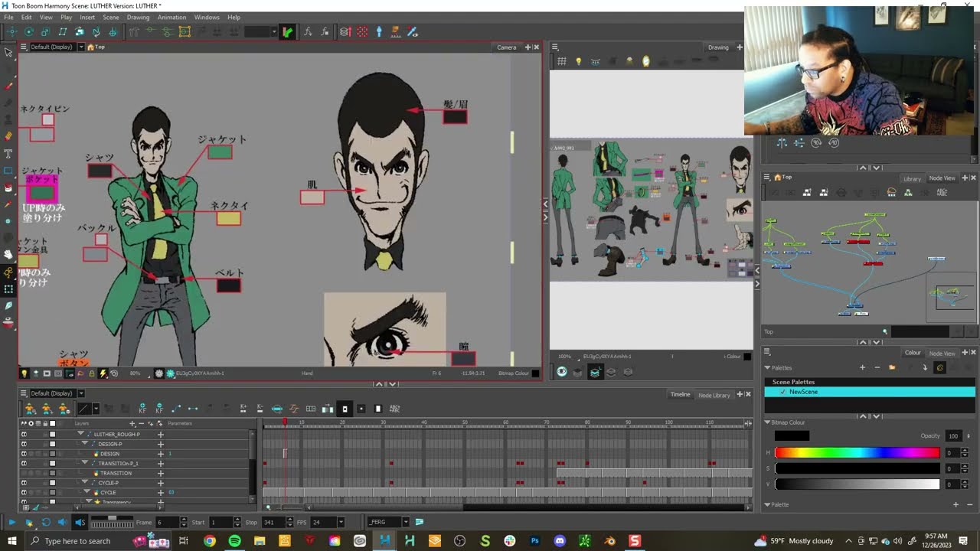This screenshot has height=551, width=980.
Task: Toggle the NewScene palette checkbox
Action: (x=782, y=392)
